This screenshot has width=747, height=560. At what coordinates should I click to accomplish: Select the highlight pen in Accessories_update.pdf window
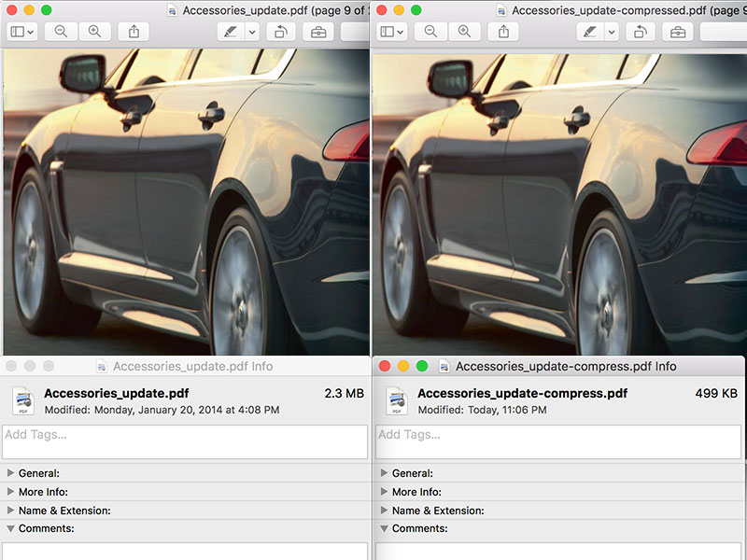tap(231, 32)
